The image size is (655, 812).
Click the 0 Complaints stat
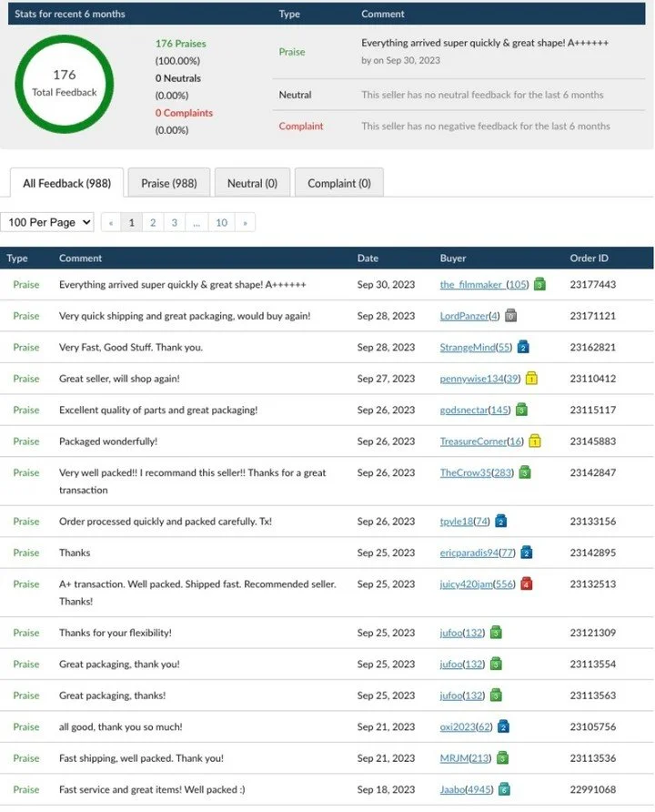pos(184,113)
